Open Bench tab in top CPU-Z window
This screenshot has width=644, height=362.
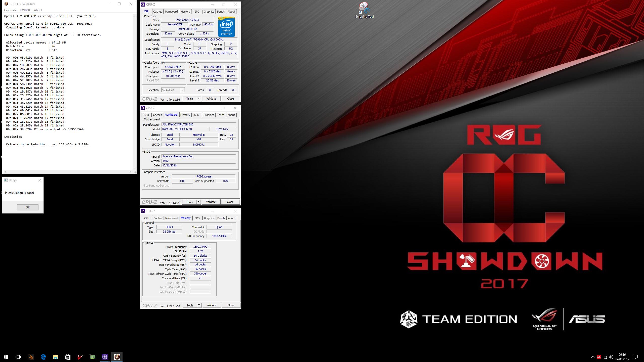point(221,12)
